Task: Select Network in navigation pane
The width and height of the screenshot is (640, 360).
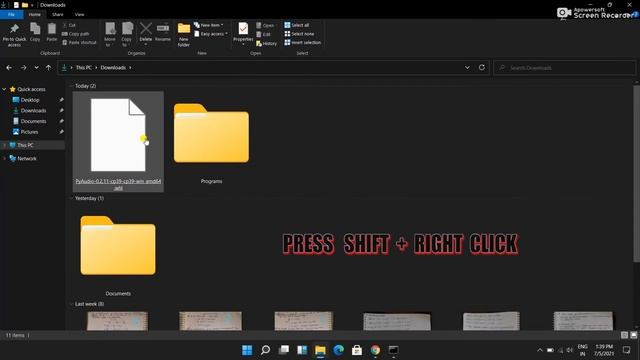Action: (x=27, y=158)
